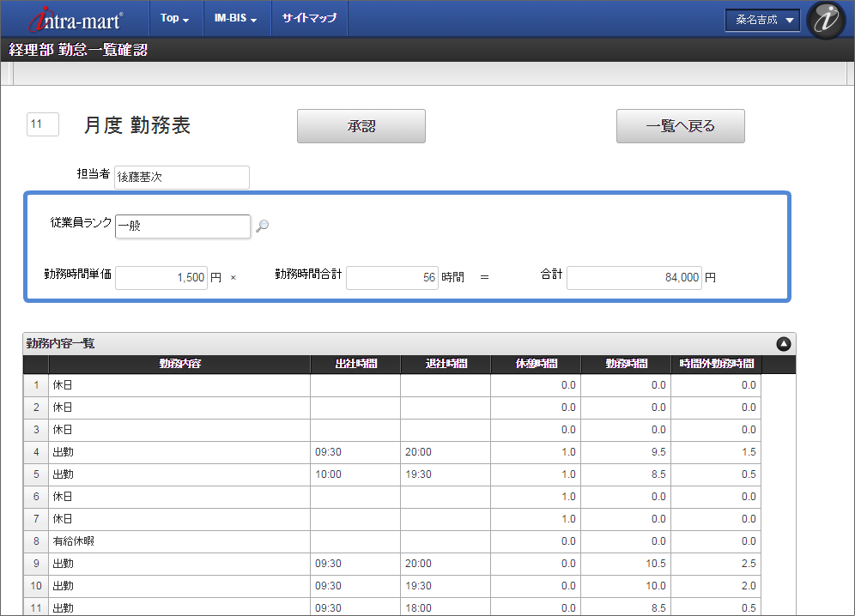855x616 pixels.
Task: Click the 合計 amount field
Action: [634, 278]
